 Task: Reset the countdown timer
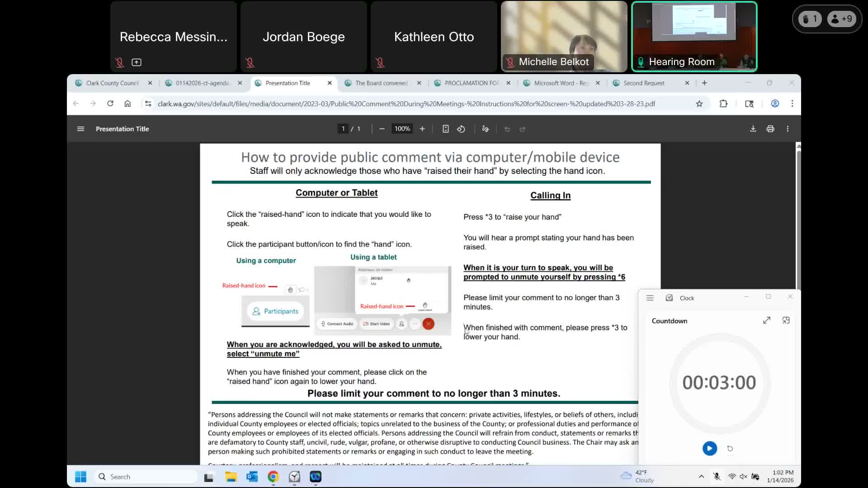(x=730, y=448)
